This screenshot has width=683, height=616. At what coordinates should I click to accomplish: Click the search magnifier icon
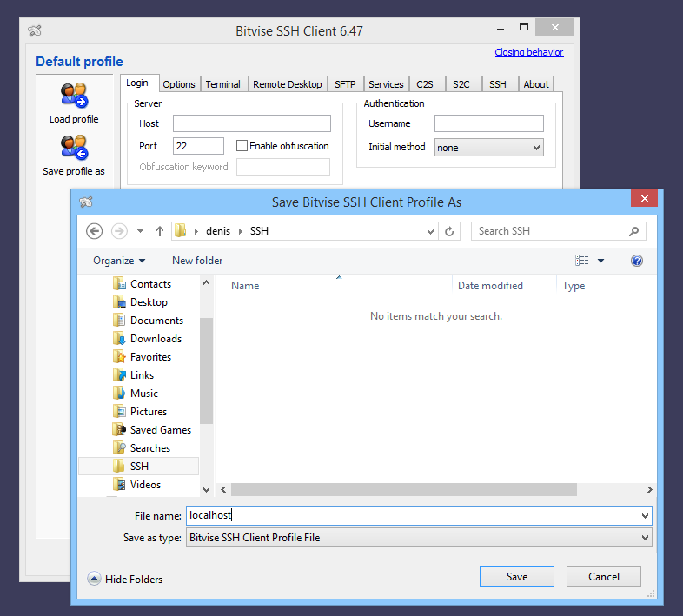633,231
